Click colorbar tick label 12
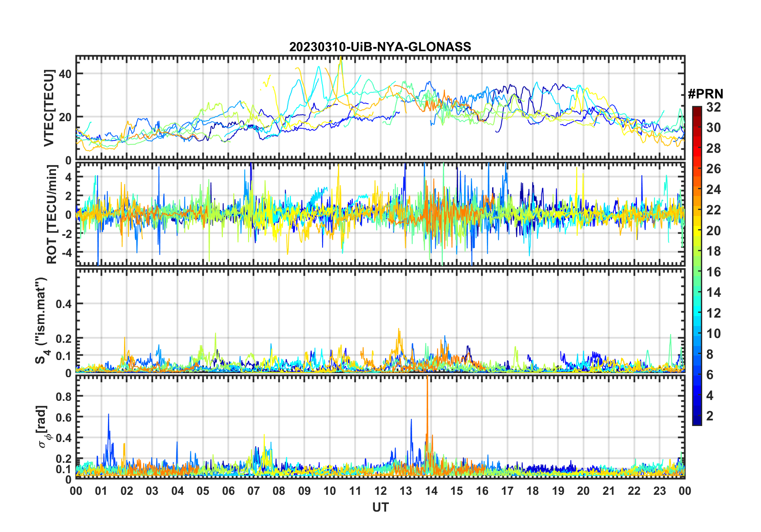 tap(713, 313)
